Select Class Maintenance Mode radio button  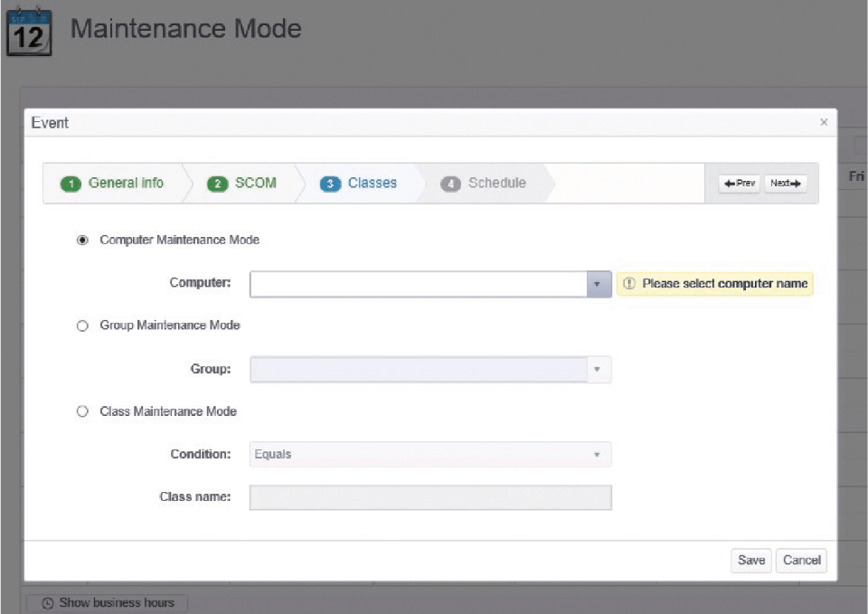(82, 411)
